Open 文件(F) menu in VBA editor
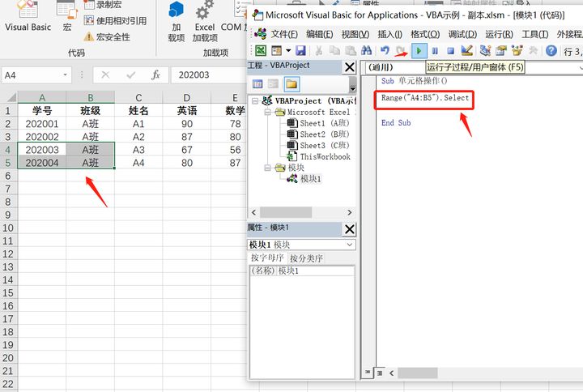 (284, 34)
